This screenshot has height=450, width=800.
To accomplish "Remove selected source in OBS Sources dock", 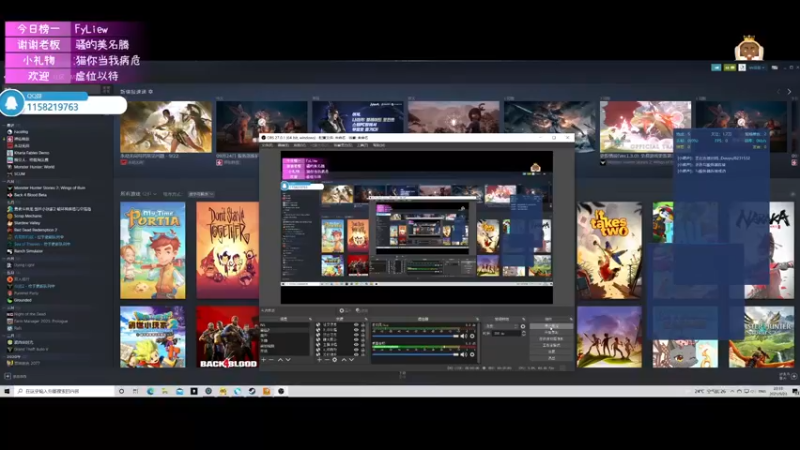I will [327, 360].
